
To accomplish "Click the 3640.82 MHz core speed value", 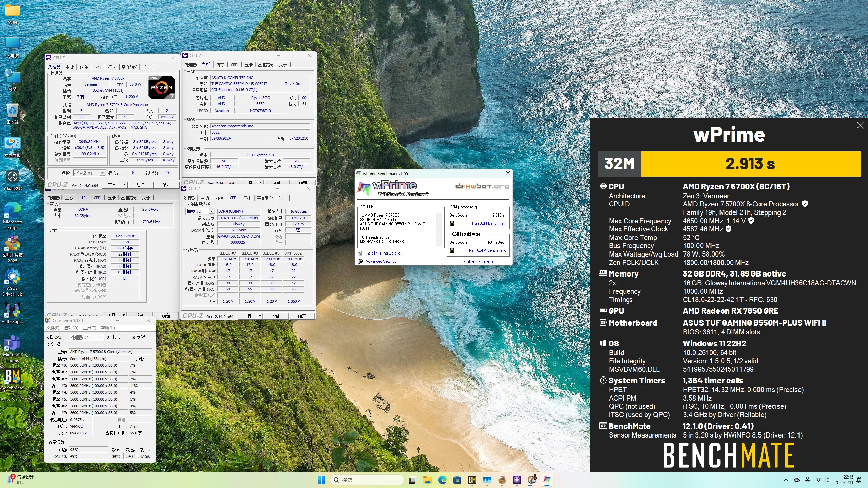I will [90, 142].
